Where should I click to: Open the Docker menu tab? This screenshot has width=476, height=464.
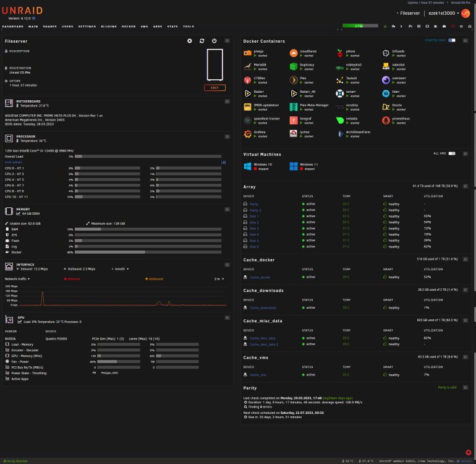tap(129, 27)
